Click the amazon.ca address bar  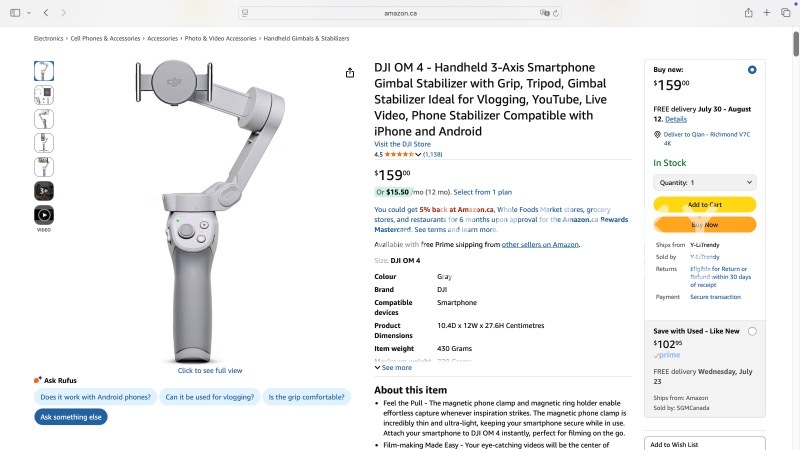click(x=400, y=13)
